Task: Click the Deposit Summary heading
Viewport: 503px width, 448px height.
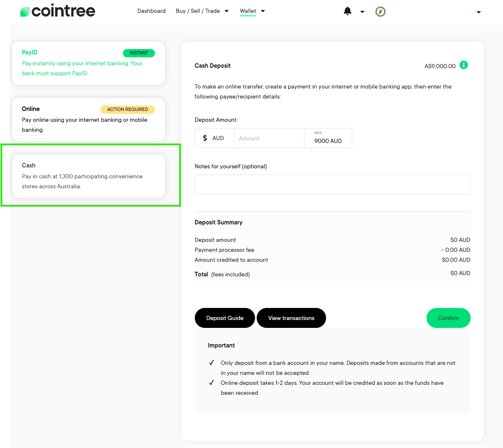Action: pyautogui.click(x=218, y=222)
